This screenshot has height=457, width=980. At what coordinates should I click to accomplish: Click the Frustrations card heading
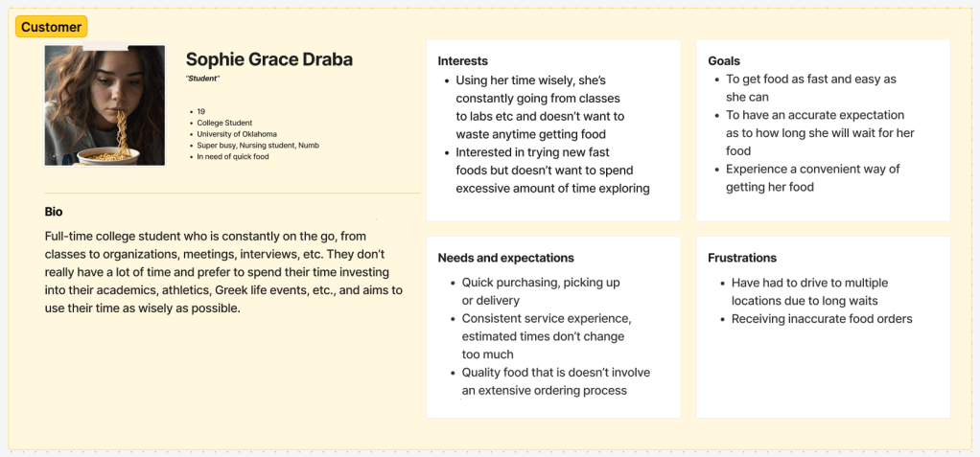coord(742,258)
